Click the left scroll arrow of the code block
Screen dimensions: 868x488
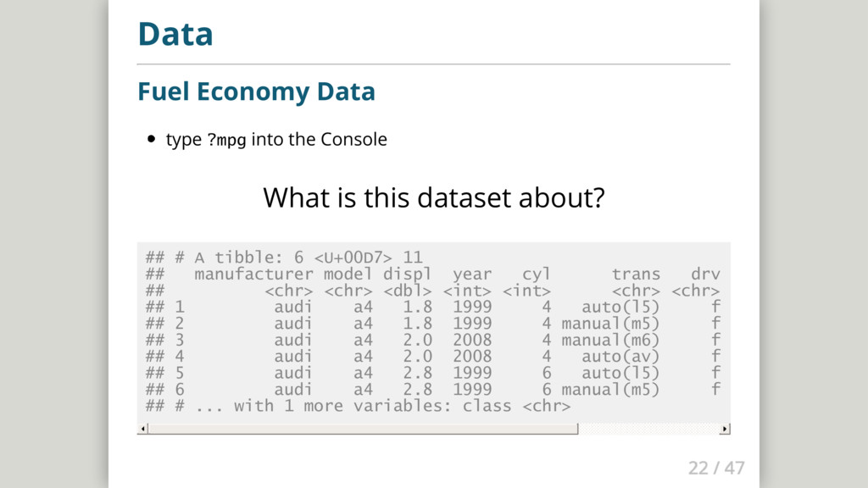coord(142,429)
